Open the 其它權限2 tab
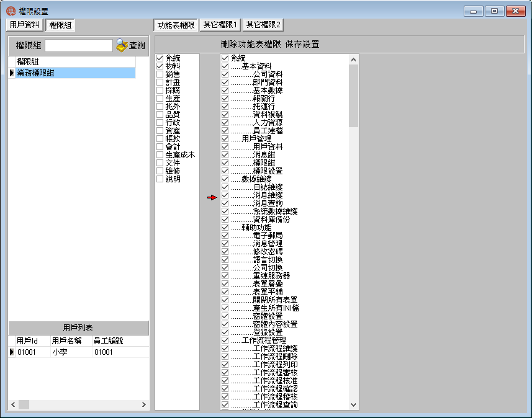 point(263,25)
